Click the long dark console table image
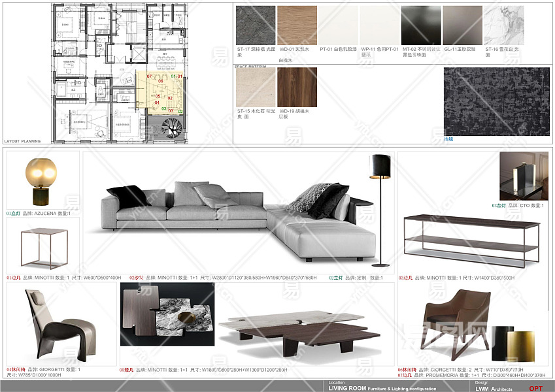Screen dimensions: 555x392 [472, 240]
